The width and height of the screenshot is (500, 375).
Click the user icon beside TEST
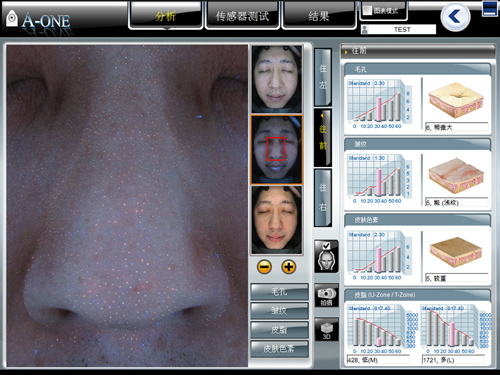pos(365,30)
